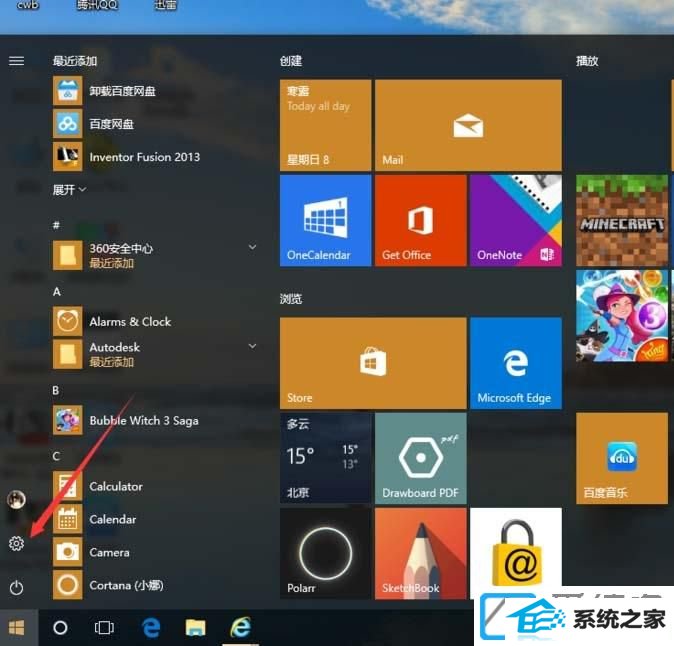Open the Settings gear icon
The height and width of the screenshot is (646, 674).
point(16,544)
